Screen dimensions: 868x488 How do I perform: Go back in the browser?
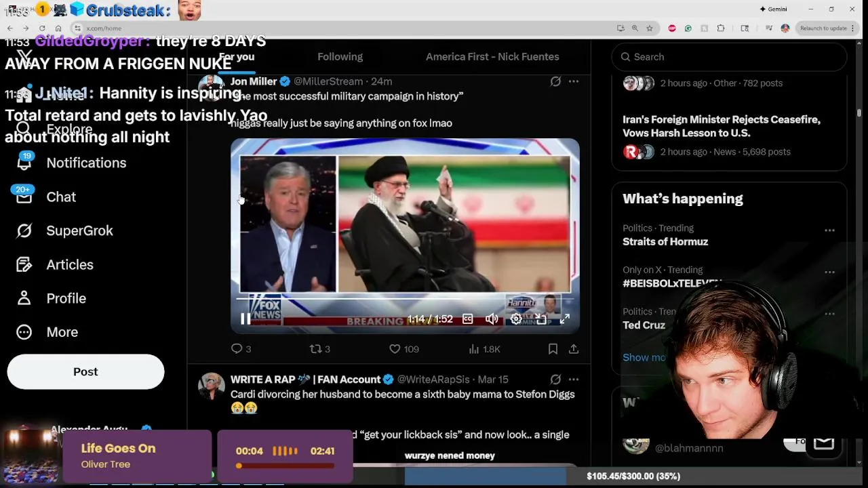[x=10, y=28]
